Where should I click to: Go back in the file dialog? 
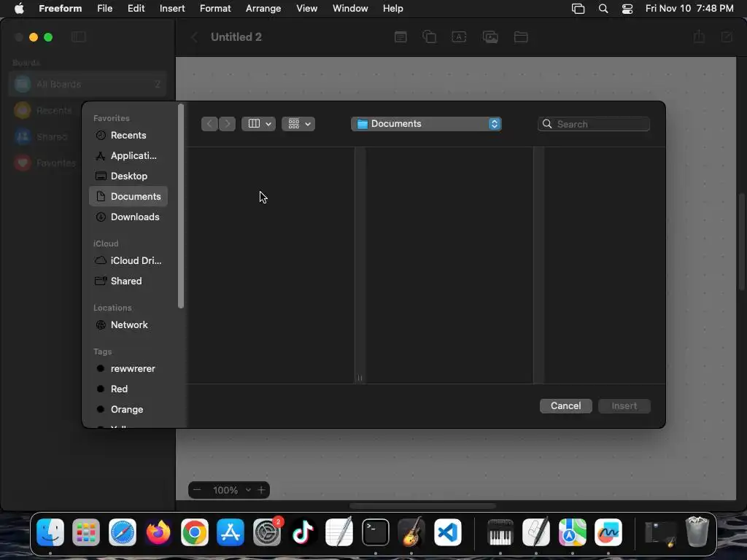click(x=209, y=124)
